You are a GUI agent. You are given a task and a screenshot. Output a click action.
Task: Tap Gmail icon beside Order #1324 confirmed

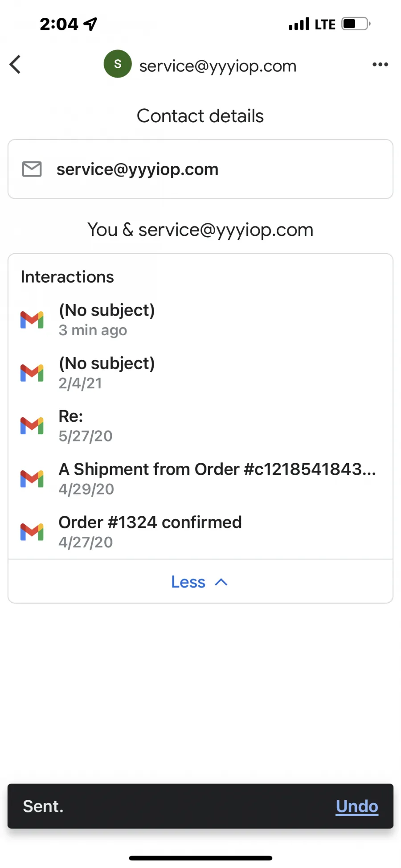(32, 532)
